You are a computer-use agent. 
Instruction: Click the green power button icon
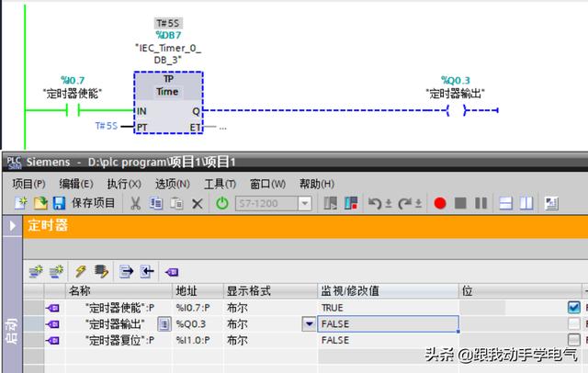click(x=222, y=204)
